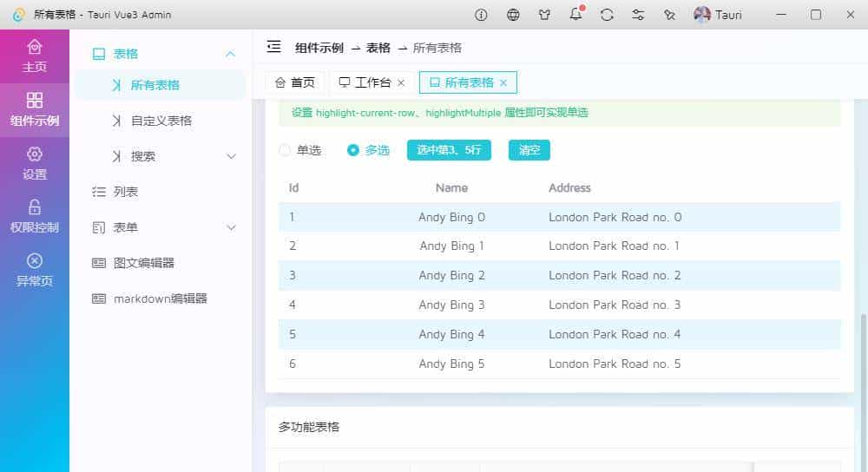Viewport: 868px width, 472px height.
Task: Expand the 表单 submenu chevron
Action: click(232, 227)
